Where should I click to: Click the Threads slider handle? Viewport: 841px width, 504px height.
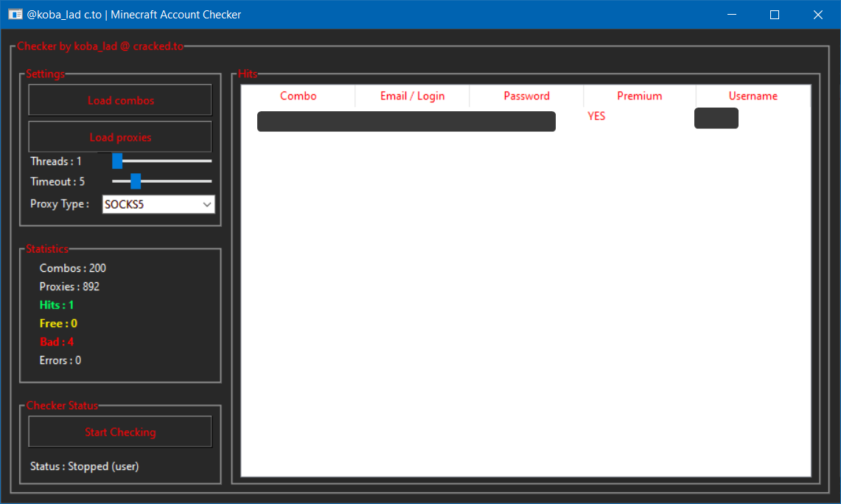[117, 161]
